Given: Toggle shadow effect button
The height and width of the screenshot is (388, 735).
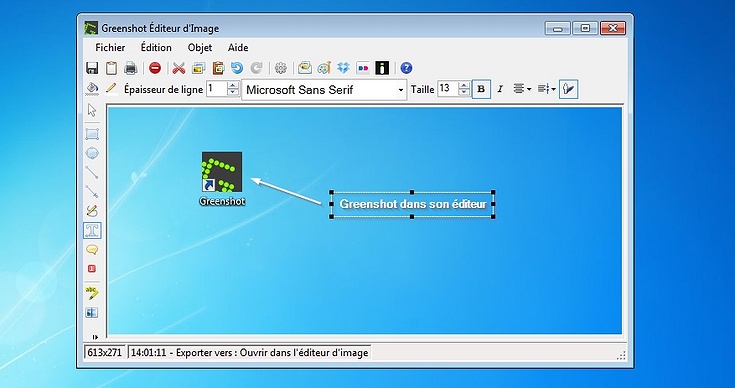Looking at the screenshot, I should 569,89.
